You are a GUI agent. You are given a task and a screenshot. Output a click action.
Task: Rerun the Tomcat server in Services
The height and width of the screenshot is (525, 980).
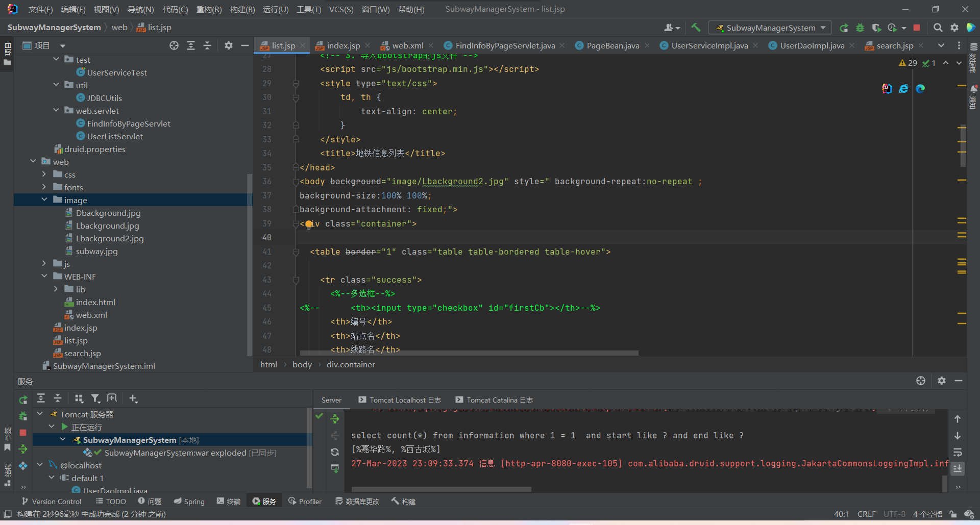point(23,399)
